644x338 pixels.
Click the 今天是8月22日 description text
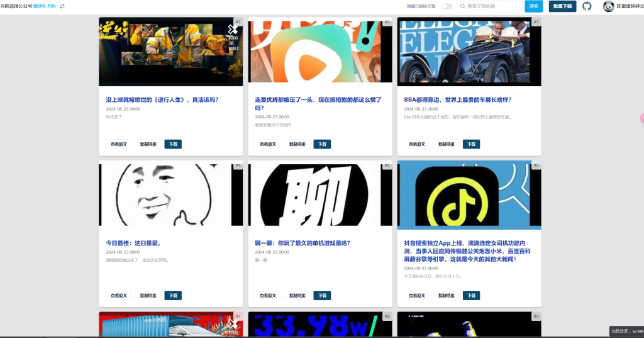(x=433, y=276)
